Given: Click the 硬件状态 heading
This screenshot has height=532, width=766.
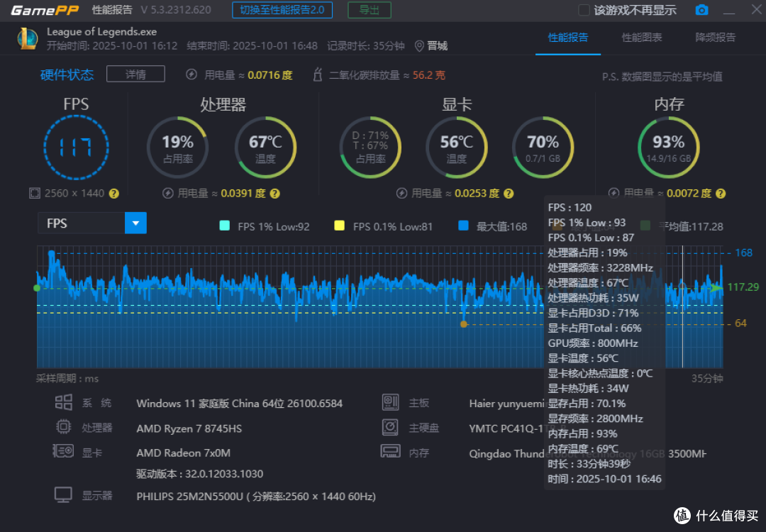Looking at the screenshot, I should click(67, 74).
